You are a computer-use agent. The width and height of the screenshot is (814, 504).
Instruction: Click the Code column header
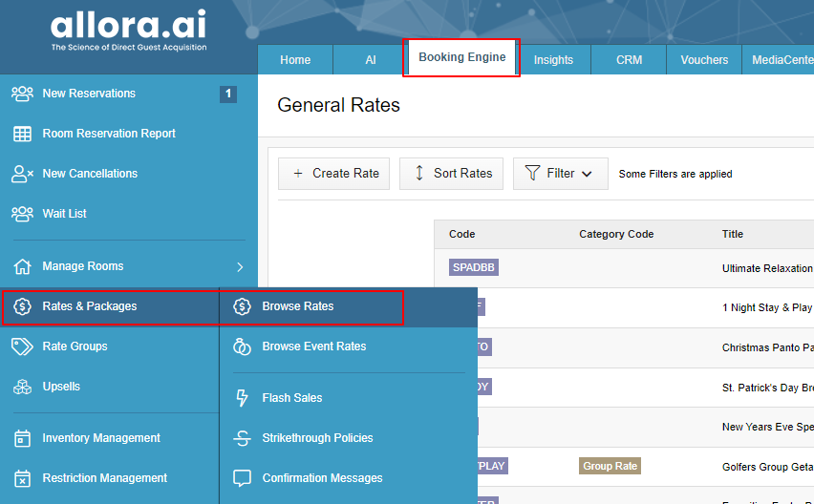pos(462,235)
